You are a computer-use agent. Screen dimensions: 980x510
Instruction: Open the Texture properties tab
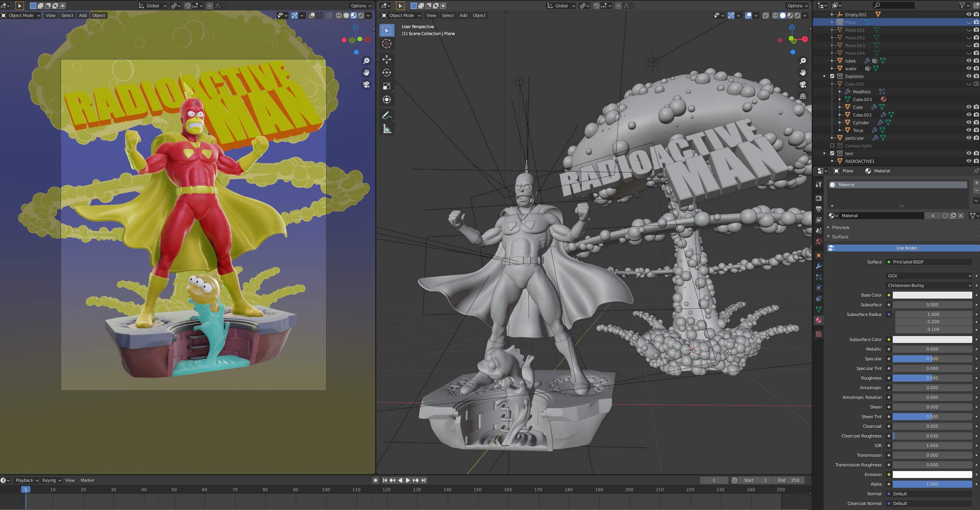click(819, 334)
